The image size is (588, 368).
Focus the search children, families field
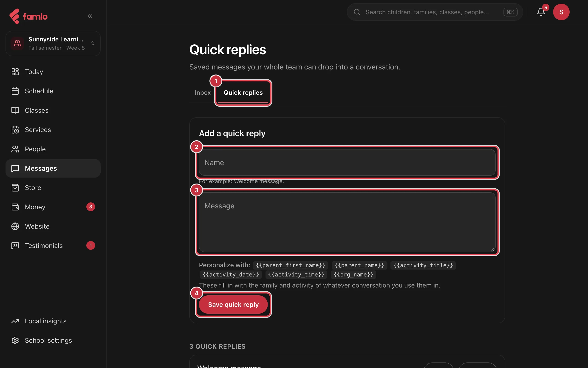[x=435, y=12]
